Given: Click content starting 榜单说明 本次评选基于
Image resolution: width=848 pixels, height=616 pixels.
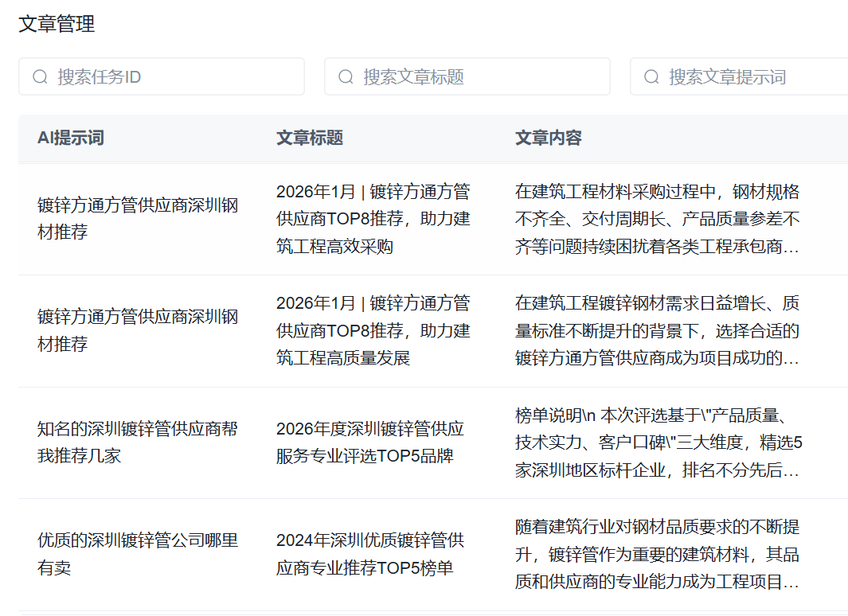Looking at the screenshot, I should (x=657, y=443).
